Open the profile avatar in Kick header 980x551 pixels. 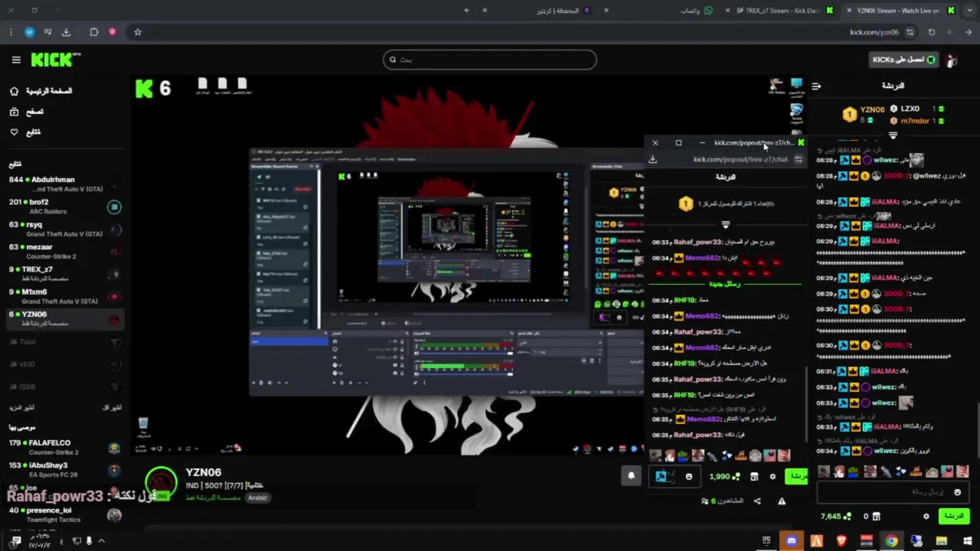952,60
